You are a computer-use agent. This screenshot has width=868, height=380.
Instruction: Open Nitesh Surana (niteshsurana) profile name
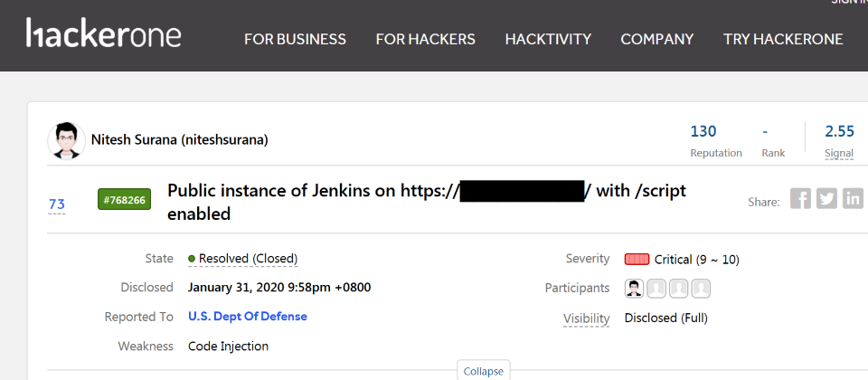pos(179,140)
